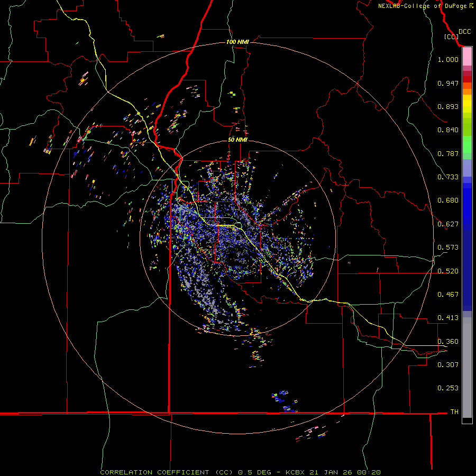Click the dark blue legend color band
This screenshot has height=476, width=476.
pos(467,270)
